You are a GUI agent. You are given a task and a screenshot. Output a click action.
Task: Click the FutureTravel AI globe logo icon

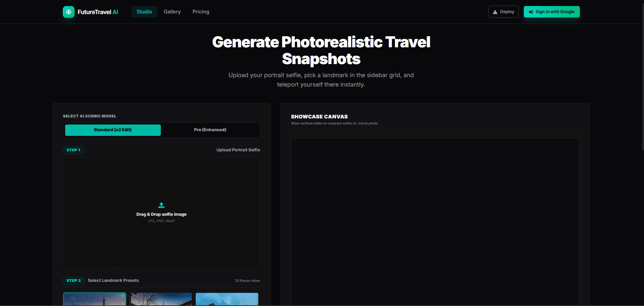coord(68,12)
